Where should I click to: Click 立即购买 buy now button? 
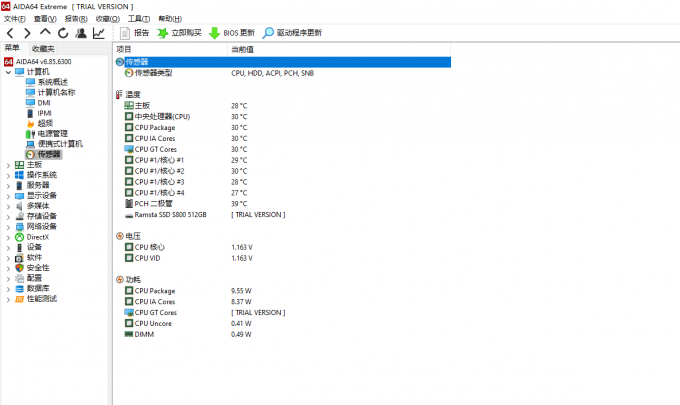coord(178,33)
